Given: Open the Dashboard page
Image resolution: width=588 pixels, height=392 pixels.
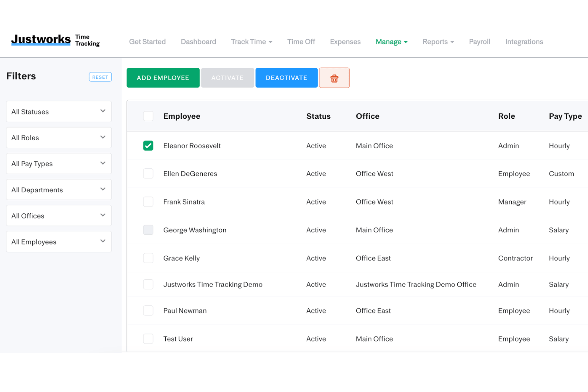Looking at the screenshot, I should [x=198, y=42].
